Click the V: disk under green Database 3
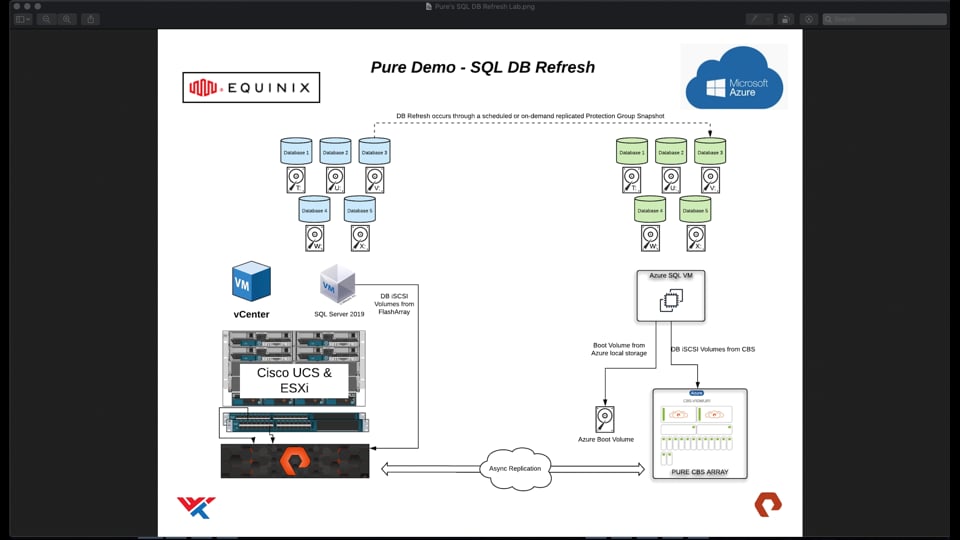960x540 pixels. [x=710, y=181]
